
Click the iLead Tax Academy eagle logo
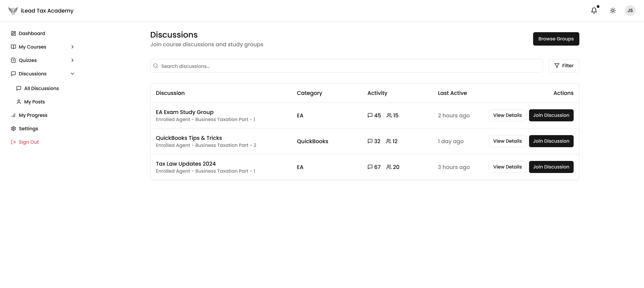click(x=13, y=11)
